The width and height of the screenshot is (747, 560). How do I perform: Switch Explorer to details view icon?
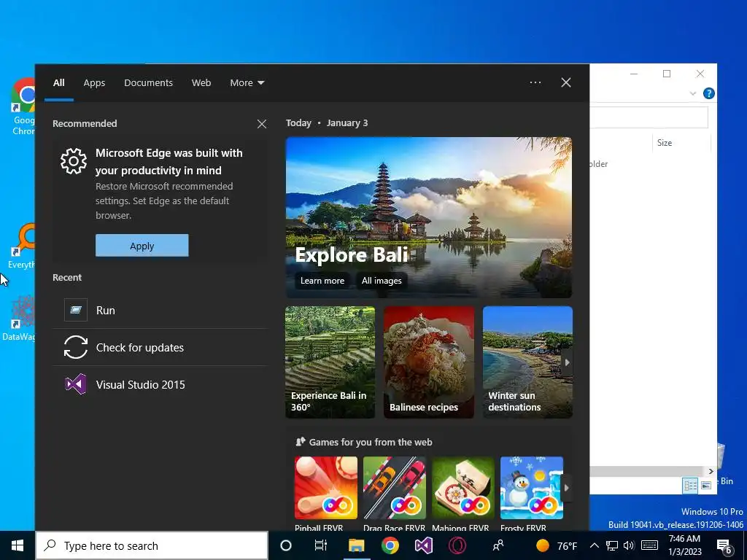(690, 485)
